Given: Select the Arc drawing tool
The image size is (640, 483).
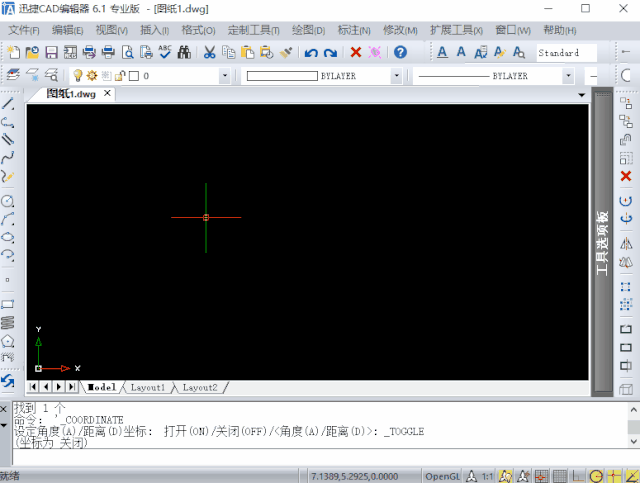Looking at the screenshot, I should [x=8, y=219].
